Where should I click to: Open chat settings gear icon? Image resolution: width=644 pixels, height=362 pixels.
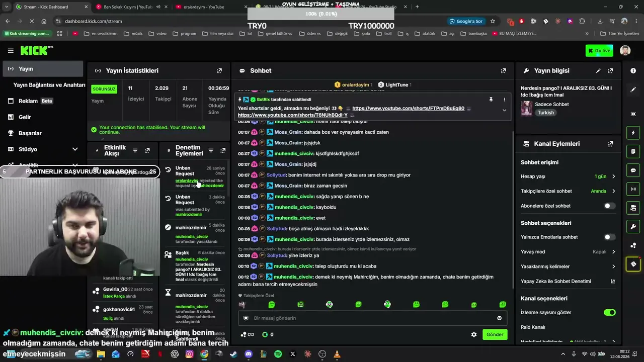coord(473,334)
